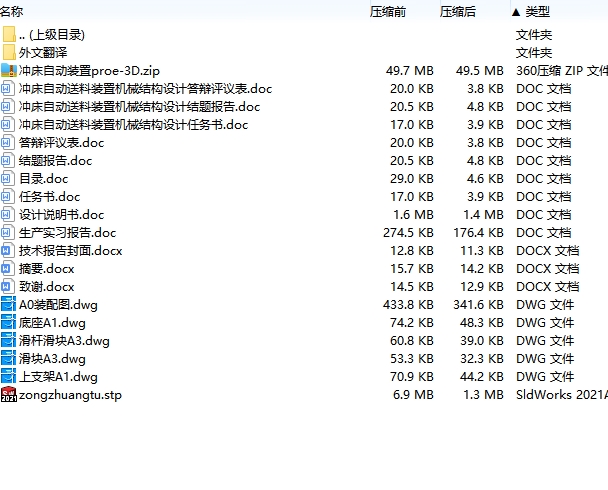Viewport: 608px width, 490px height.
Task: Click the 冲床自动装置proe-3D.zip archive icon
Action: pyautogui.click(x=9, y=71)
